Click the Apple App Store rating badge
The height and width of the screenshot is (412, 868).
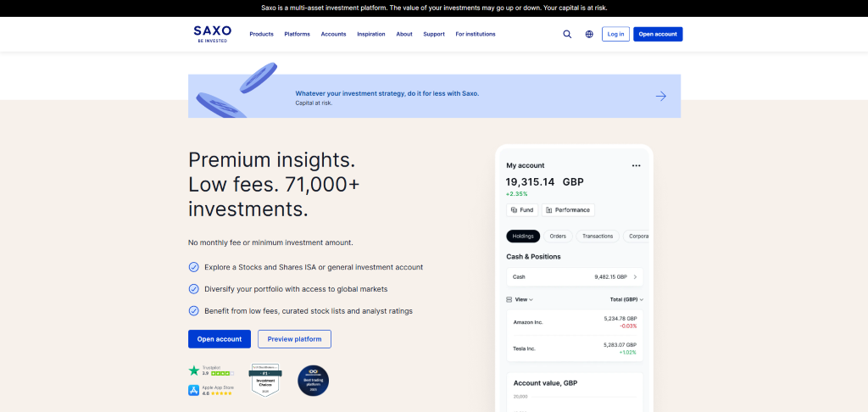click(x=210, y=391)
